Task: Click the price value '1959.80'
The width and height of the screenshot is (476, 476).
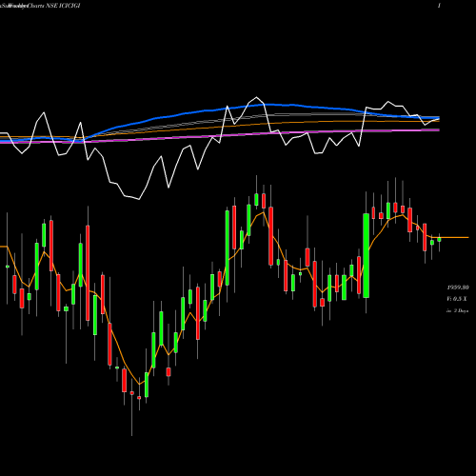Action: point(458,288)
